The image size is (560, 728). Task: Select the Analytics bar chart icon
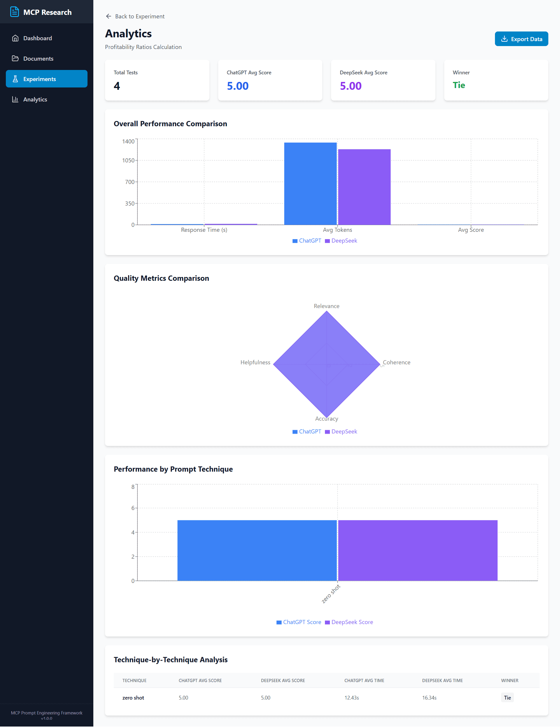[x=16, y=99]
